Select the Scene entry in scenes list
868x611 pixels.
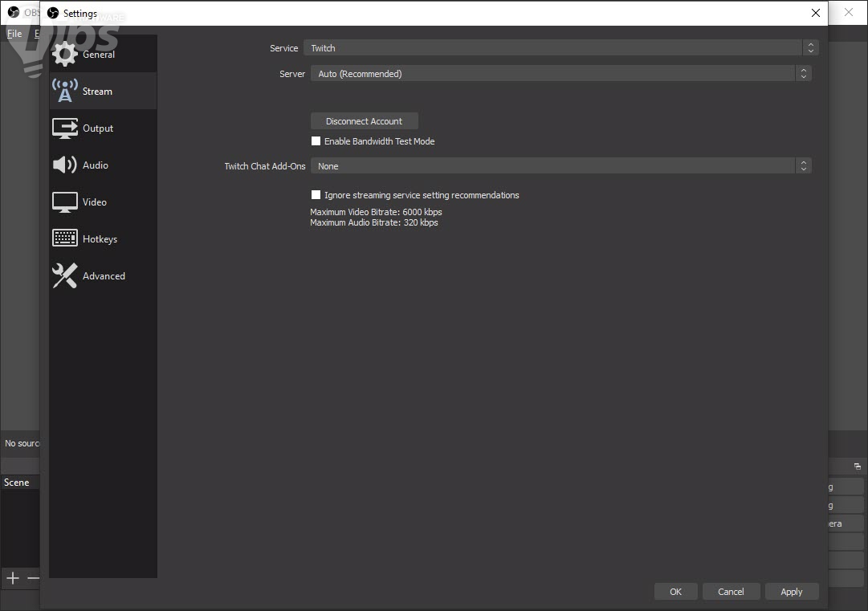point(20,483)
